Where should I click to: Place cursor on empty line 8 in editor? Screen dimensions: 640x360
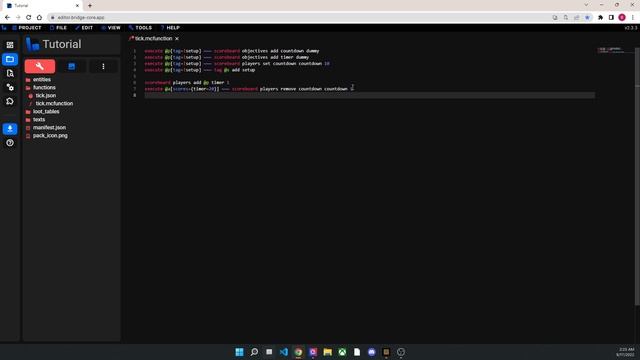coord(369,95)
